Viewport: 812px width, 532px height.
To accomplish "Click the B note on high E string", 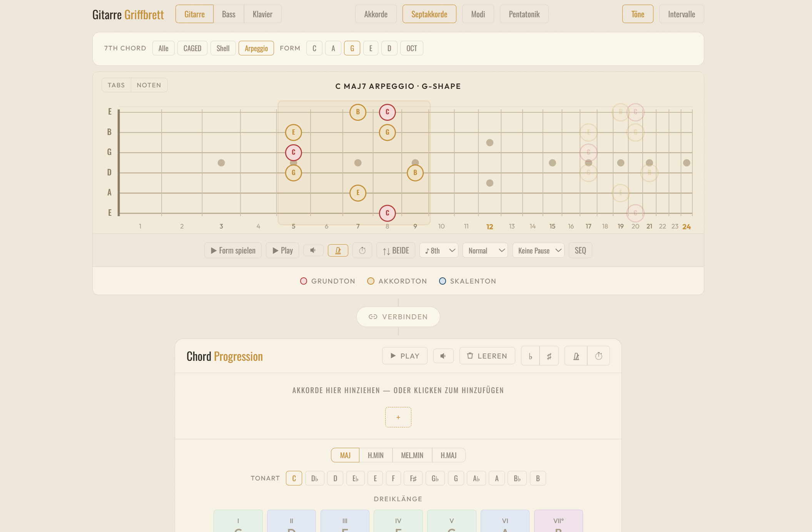I will coord(358,112).
